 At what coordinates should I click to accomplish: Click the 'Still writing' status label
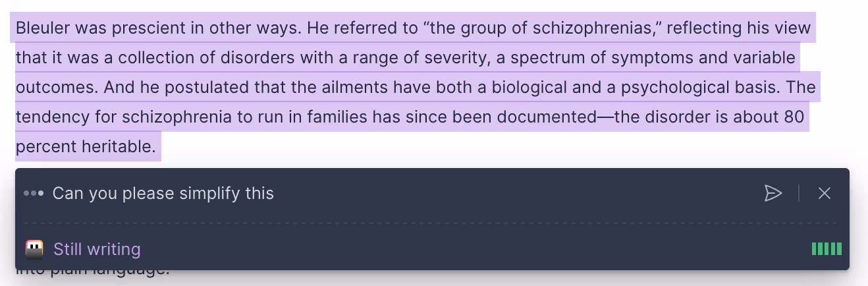(97, 249)
